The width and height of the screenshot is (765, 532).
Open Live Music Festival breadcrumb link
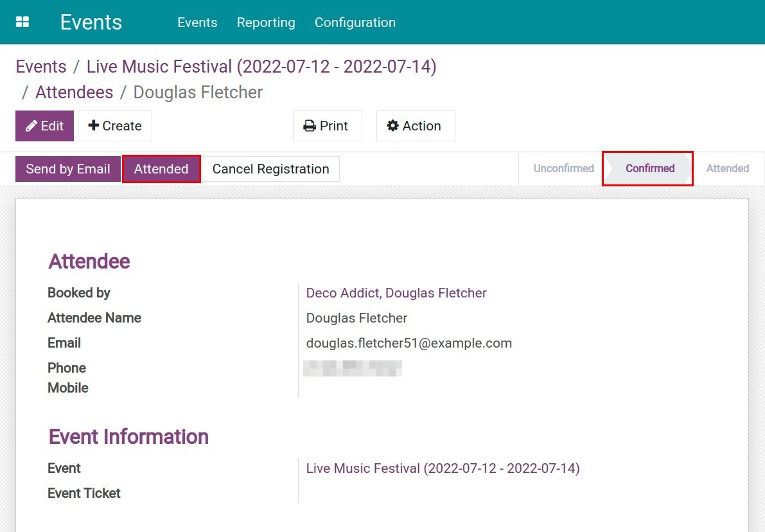click(x=261, y=67)
